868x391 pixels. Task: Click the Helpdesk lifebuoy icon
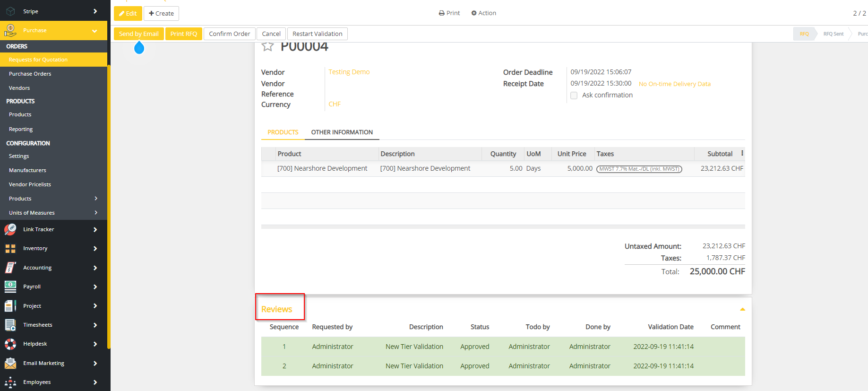pyautogui.click(x=10, y=344)
